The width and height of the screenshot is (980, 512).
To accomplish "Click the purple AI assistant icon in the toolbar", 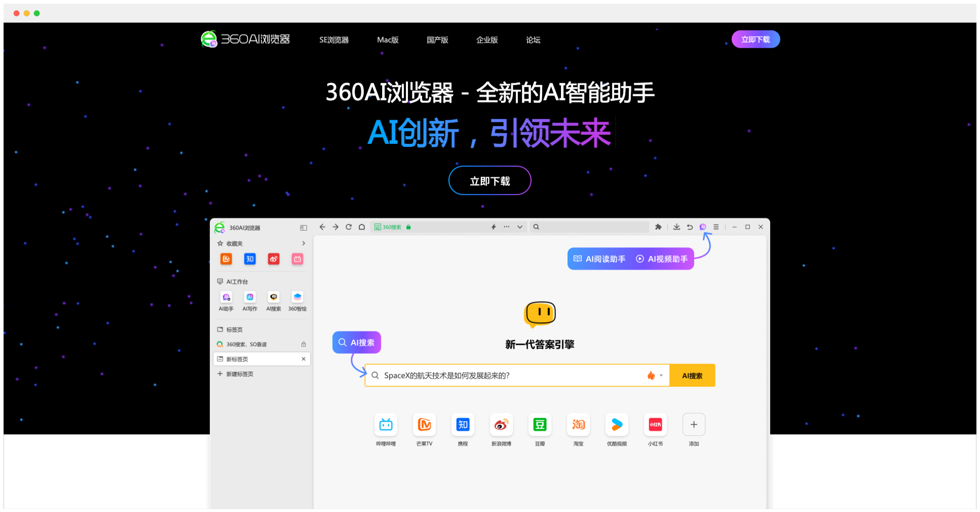I will 703,227.
